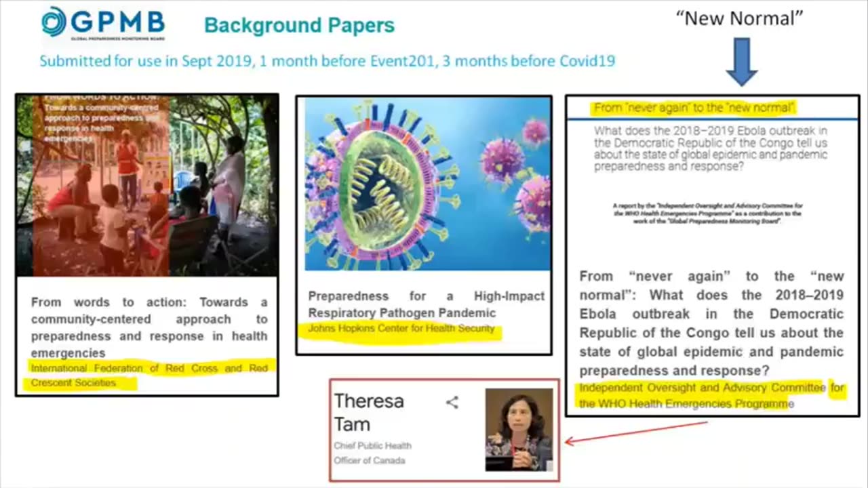Click Independent Oversight and Advisory Committee line

(711, 396)
